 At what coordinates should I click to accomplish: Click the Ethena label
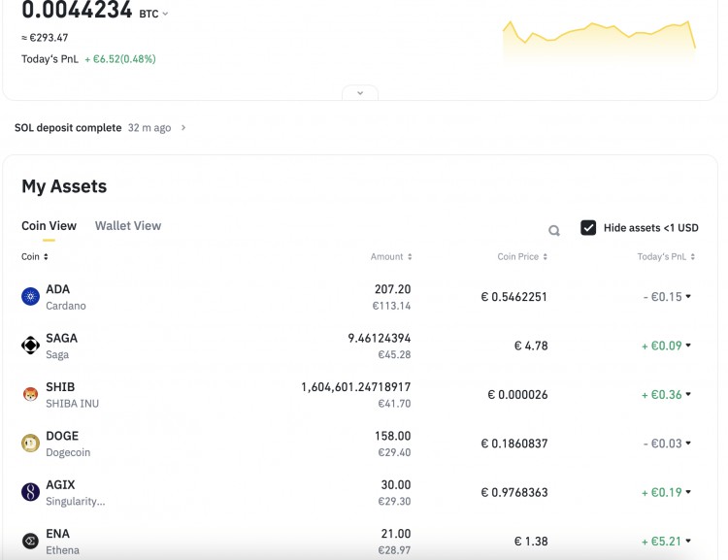pos(62,550)
